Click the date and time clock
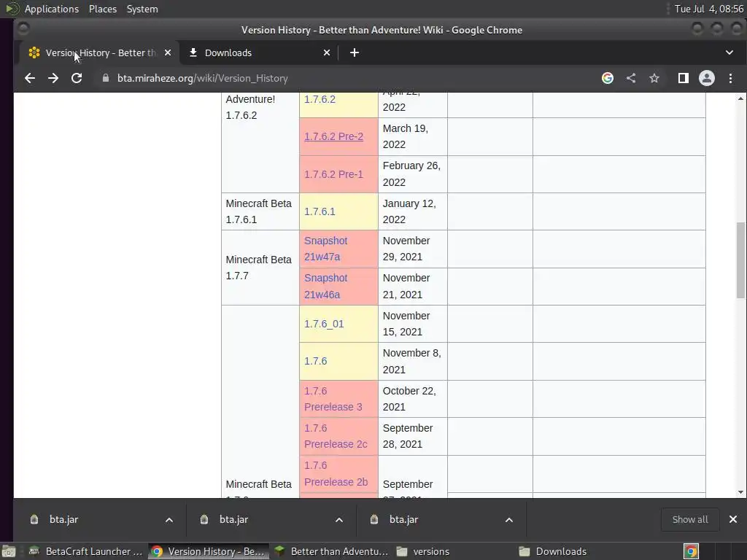This screenshot has height=560, width=747. coord(708,9)
